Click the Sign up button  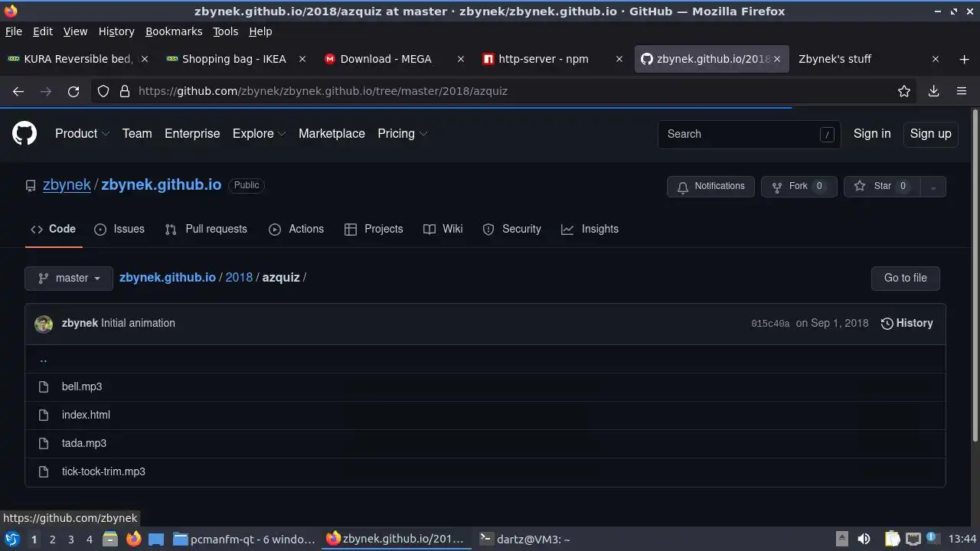[930, 134]
